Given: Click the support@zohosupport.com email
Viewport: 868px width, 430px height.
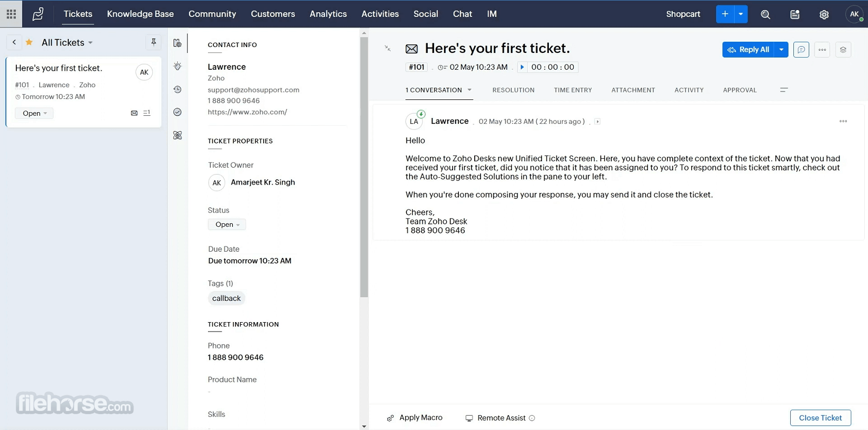Looking at the screenshot, I should 254,90.
